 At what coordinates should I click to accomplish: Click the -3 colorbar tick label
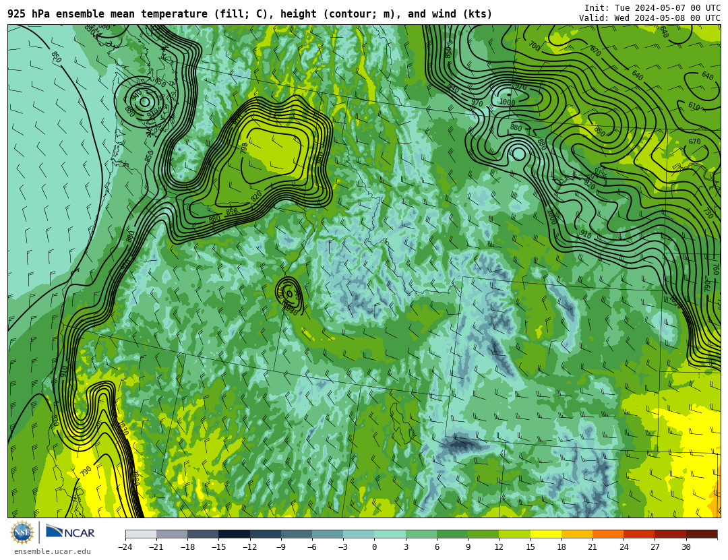pyautogui.click(x=342, y=547)
